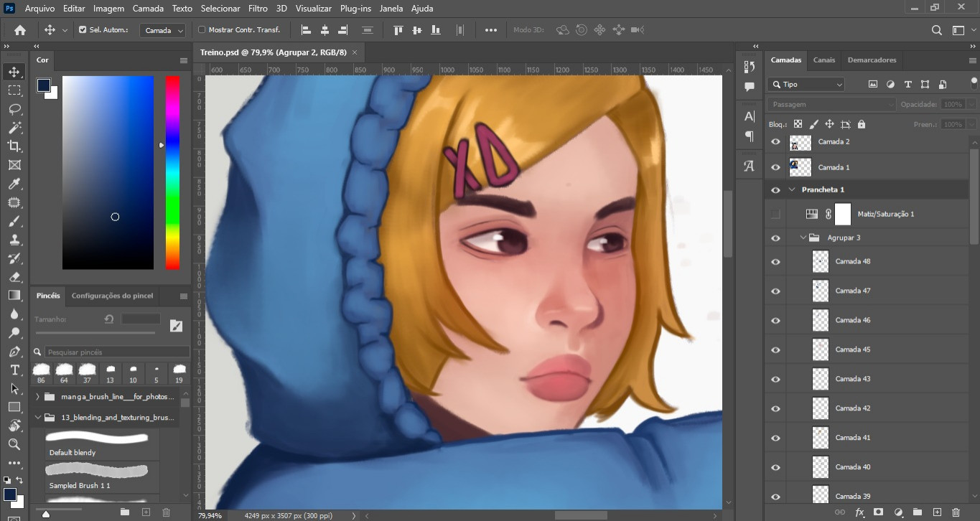Select the Gradient tool
Screen dimensions: 980x521
(x=14, y=296)
